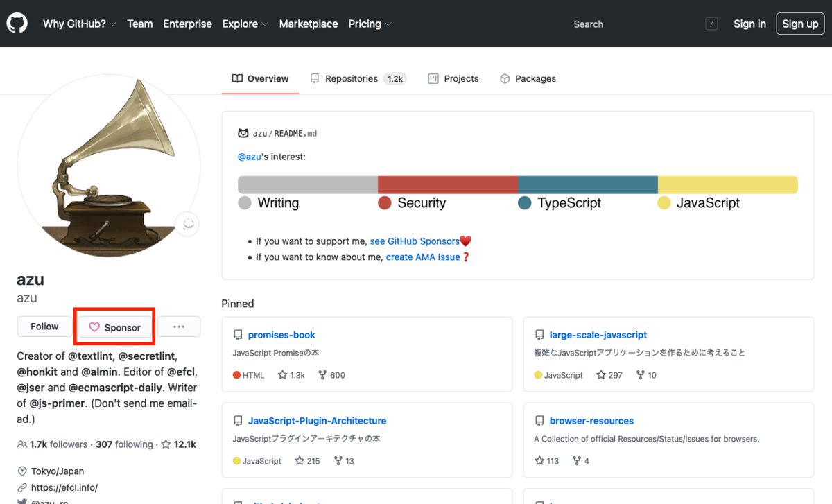Open the Explore dropdown
This screenshot has width=832, height=504.
click(x=245, y=24)
